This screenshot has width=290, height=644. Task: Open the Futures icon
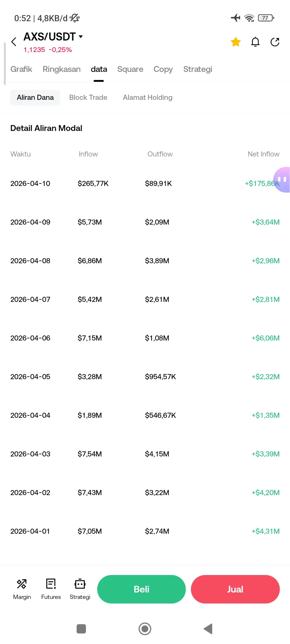point(51,589)
